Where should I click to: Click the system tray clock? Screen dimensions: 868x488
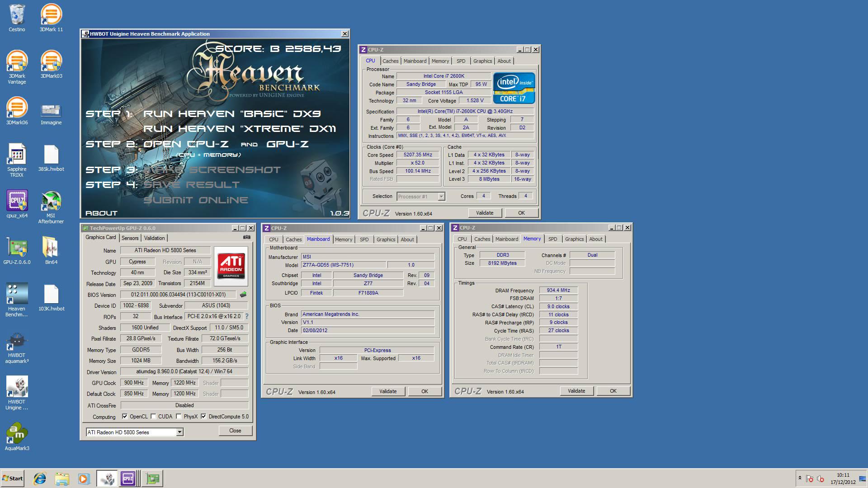pos(843,479)
